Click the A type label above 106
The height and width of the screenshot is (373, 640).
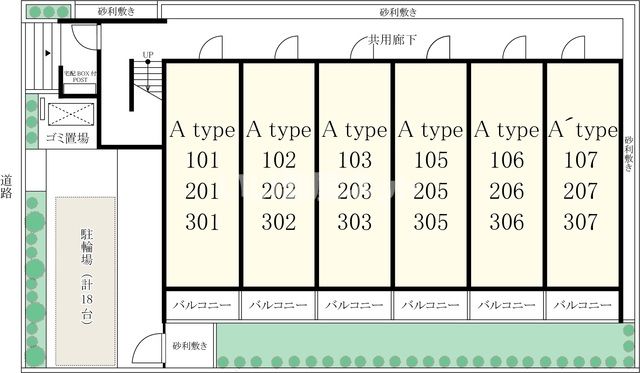tap(507, 131)
